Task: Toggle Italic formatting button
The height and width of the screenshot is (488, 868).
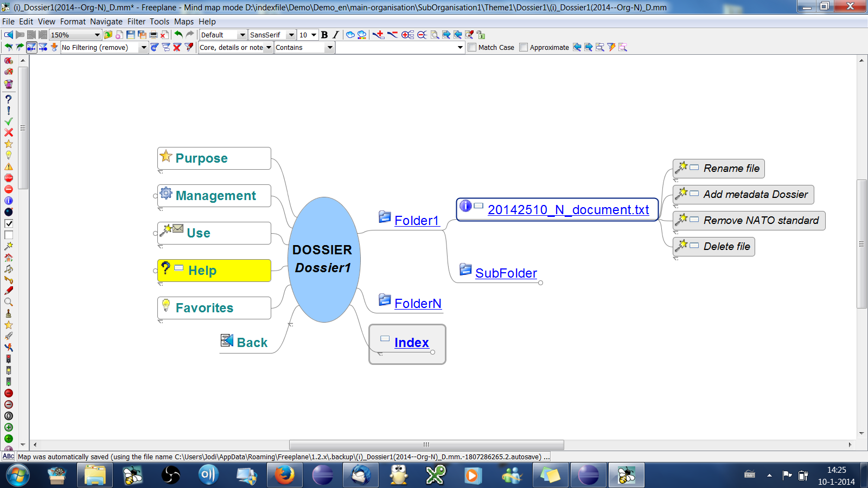Action: [x=336, y=35]
